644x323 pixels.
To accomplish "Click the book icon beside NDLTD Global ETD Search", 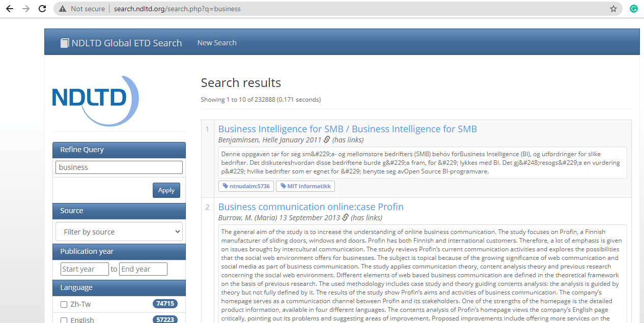I will [x=65, y=43].
